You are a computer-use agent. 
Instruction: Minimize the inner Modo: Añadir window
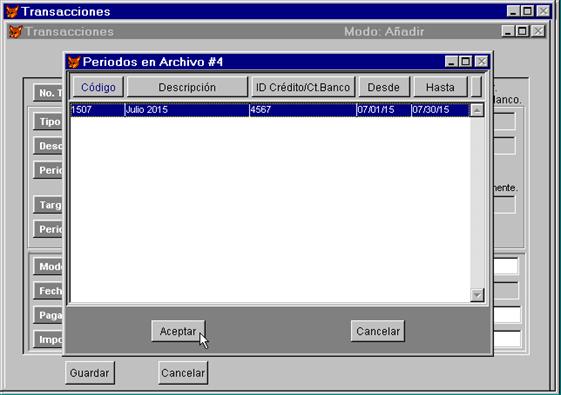click(x=508, y=31)
